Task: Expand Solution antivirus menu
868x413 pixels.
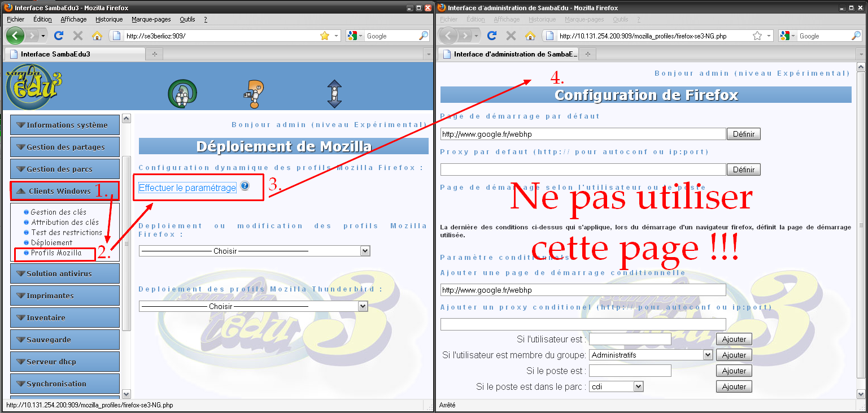Action: click(x=65, y=273)
